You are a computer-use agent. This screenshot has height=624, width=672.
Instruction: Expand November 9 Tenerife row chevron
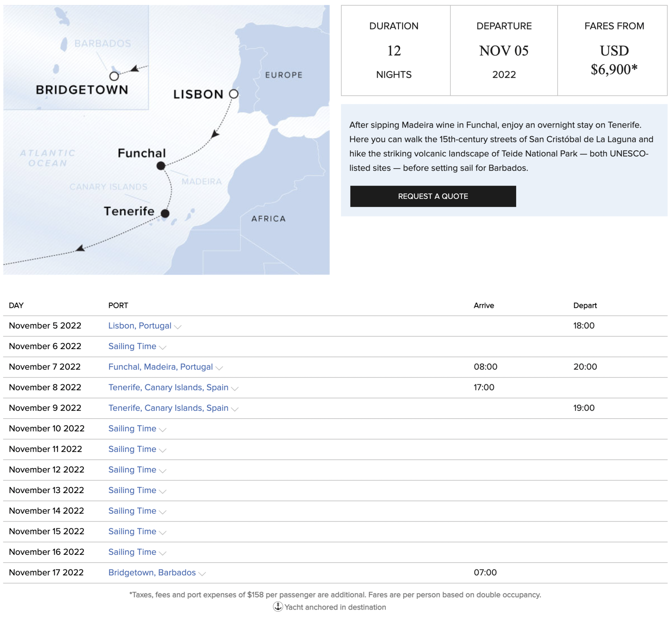tap(235, 409)
